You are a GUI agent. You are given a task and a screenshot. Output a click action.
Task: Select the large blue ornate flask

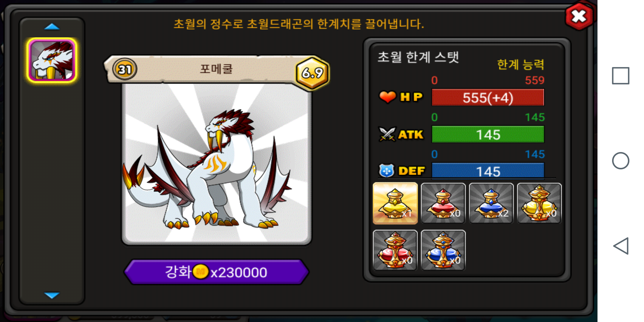tap(443, 250)
